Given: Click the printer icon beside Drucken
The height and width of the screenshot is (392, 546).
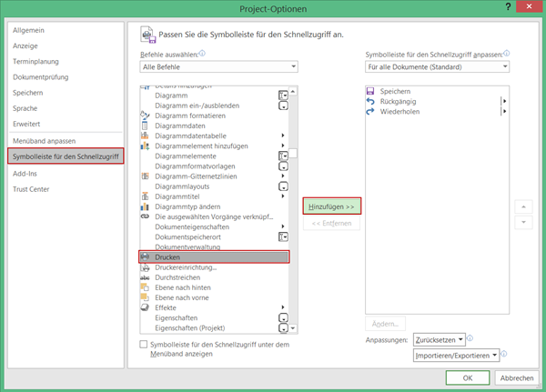Looking at the screenshot, I should tap(145, 256).
